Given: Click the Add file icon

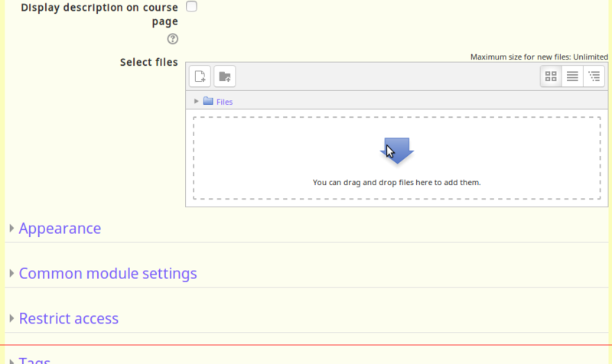Looking at the screenshot, I should pyautogui.click(x=200, y=76).
